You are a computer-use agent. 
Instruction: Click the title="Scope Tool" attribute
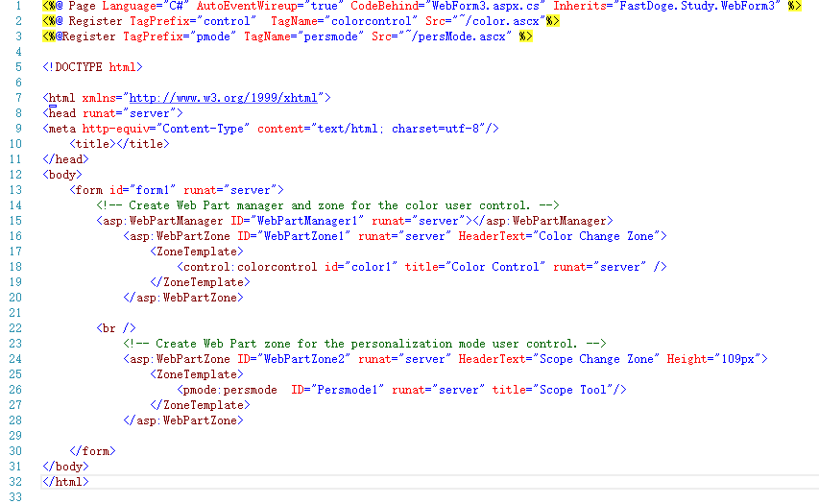[x=553, y=390]
